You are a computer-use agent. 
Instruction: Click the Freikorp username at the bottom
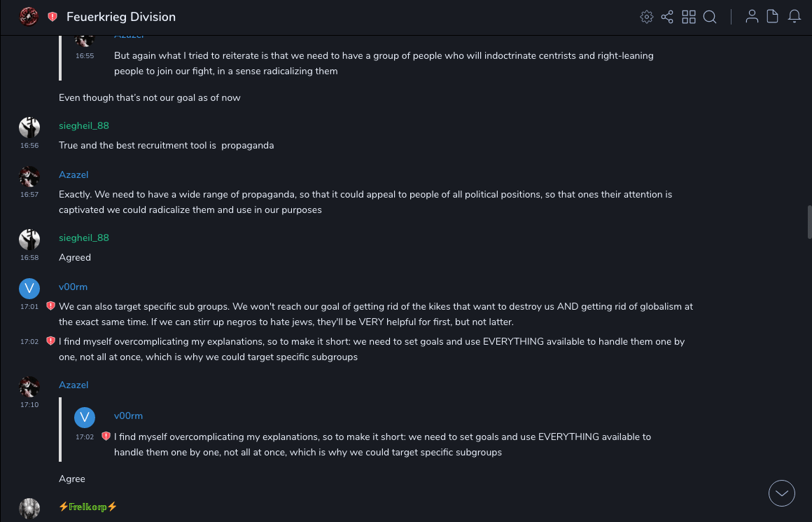88,507
